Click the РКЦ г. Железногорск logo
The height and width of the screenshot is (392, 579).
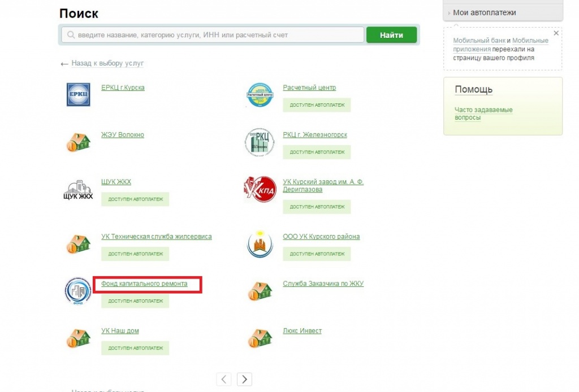click(260, 142)
